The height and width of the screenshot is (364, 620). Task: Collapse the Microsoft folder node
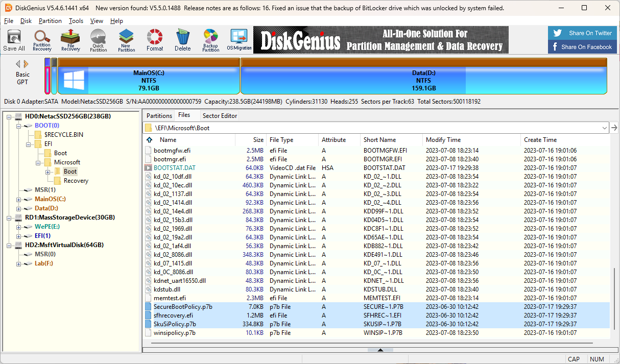39,162
